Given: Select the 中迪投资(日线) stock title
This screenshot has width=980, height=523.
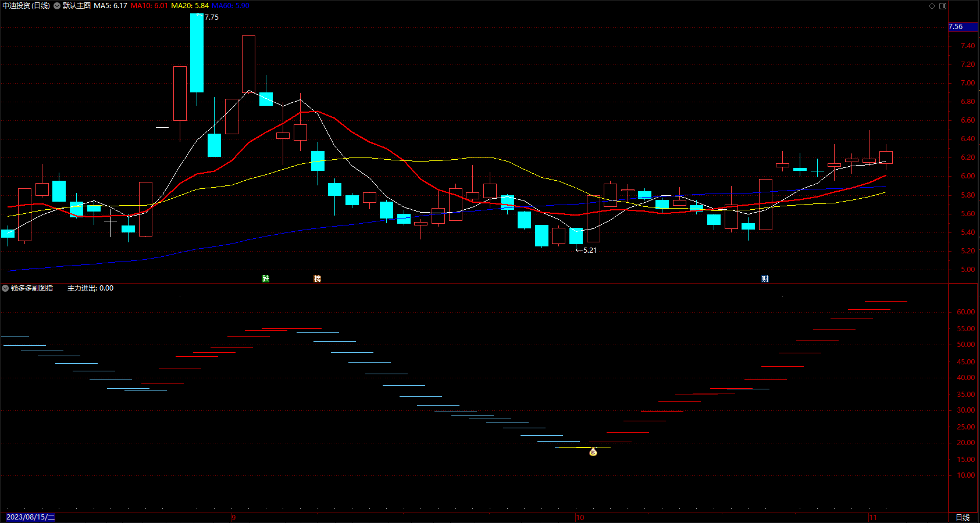Looking at the screenshot, I should click(26, 6).
